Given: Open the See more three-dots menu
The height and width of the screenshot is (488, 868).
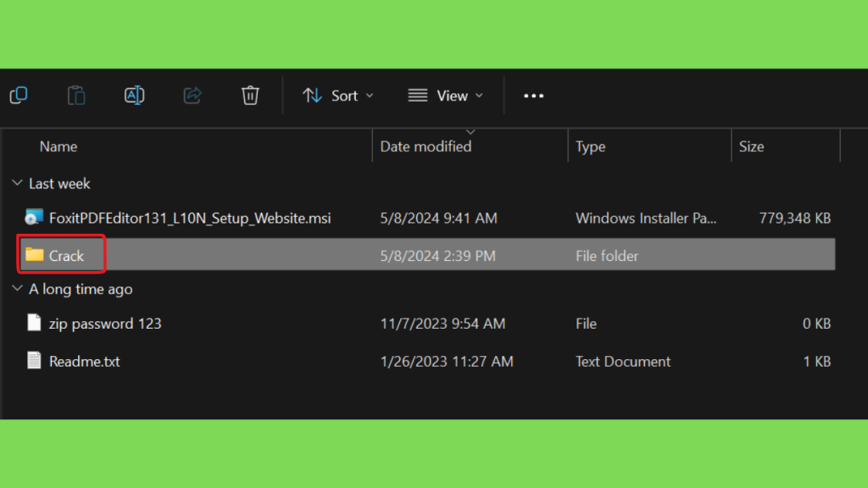Looking at the screenshot, I should point(534,96).
